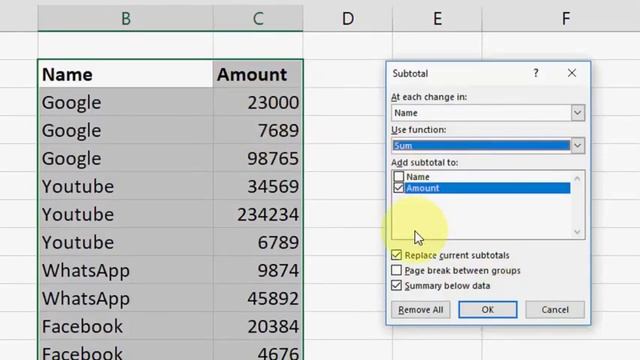Select the cell containing 6789
Image resolution: width=640 pixels, height=360 pixels.
(x=258, y=242)
